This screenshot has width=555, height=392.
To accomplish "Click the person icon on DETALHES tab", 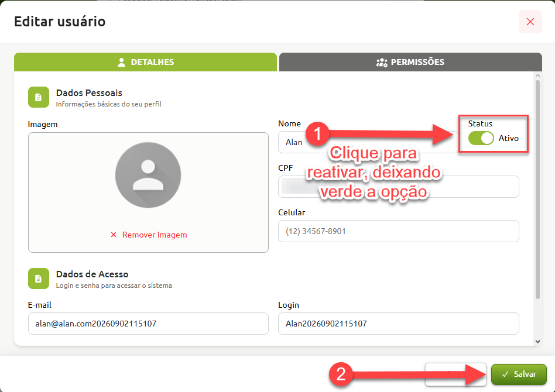I will [121, 62].
